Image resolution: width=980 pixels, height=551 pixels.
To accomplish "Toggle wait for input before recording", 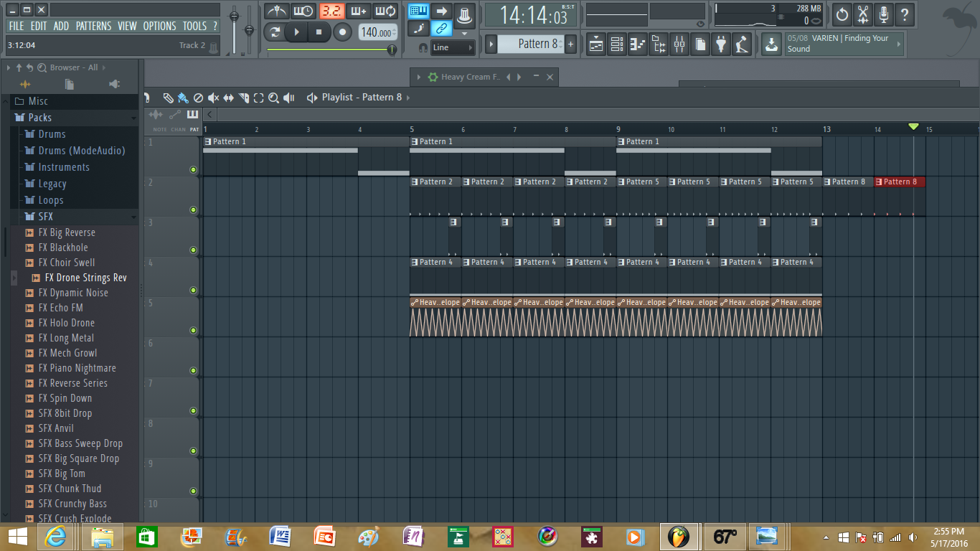I will pyautogui.click(x=303, y=11).
